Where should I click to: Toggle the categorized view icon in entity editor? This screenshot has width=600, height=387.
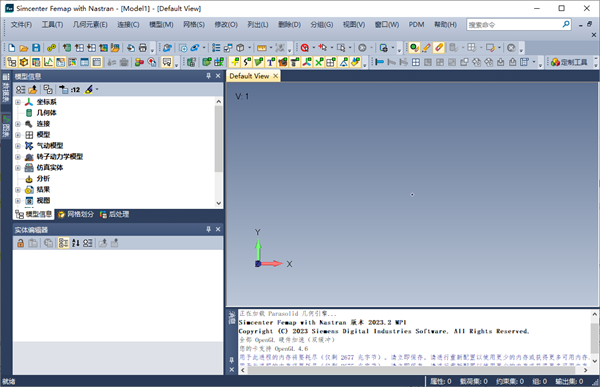[64, 243]
